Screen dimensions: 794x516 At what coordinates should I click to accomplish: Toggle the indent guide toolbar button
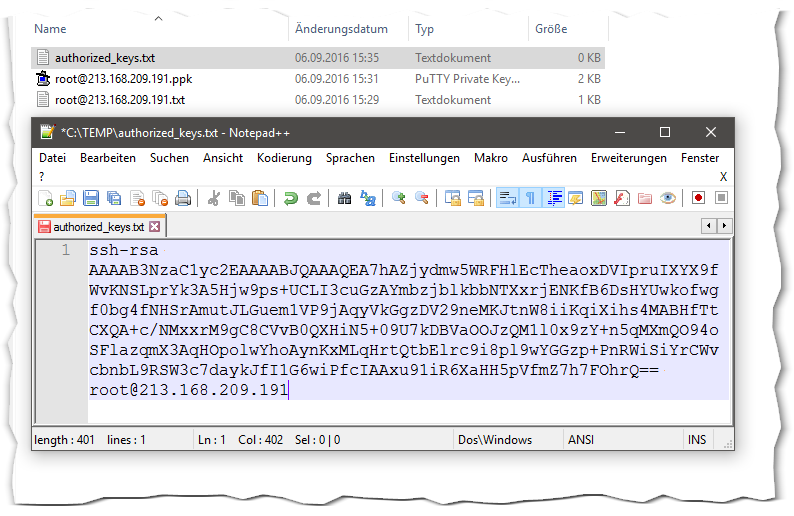coord(554,198)
